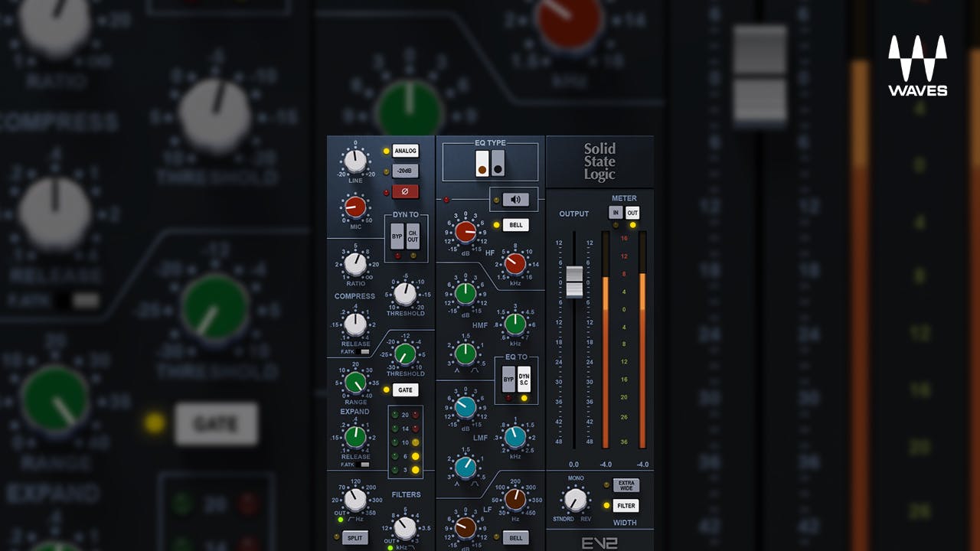Click the LMF dB gain knob
Viewport: 980px width, 551px height.
click(465, 408)
